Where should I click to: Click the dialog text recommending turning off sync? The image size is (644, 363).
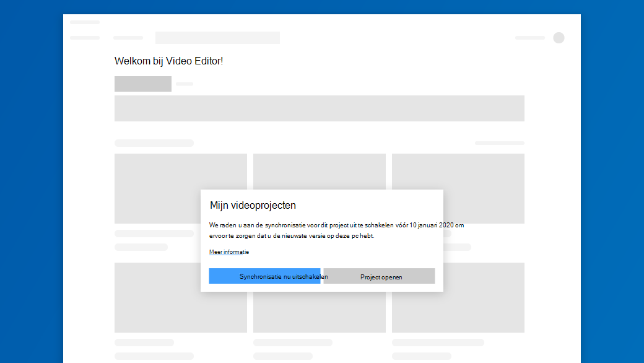pyautogui.click(x=336, y=230)
